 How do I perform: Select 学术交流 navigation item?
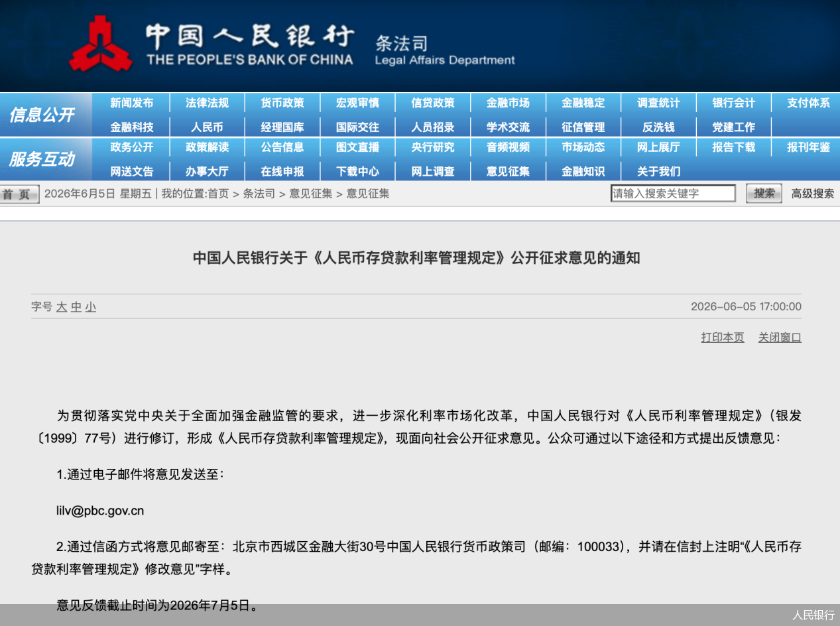(508, 127)
